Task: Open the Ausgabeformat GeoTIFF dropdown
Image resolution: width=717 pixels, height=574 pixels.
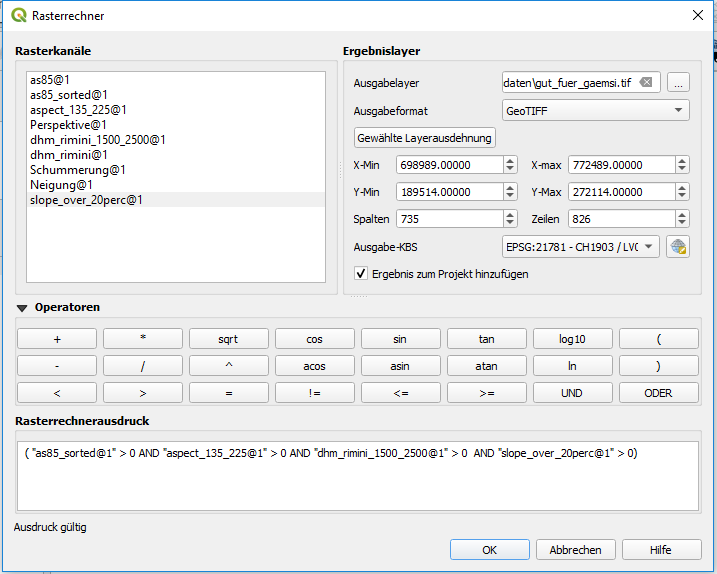Action: click(595, 111)
